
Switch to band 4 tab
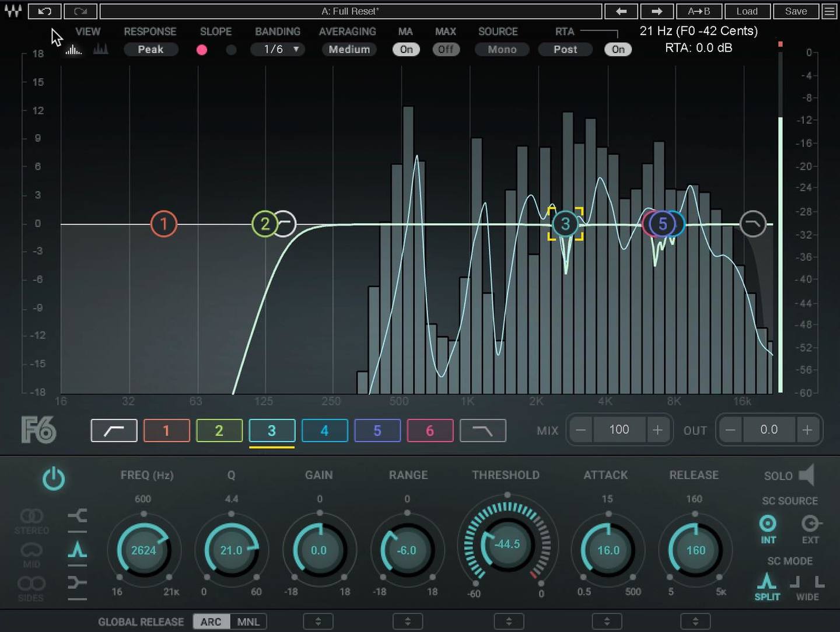click(x=324, y=431)
